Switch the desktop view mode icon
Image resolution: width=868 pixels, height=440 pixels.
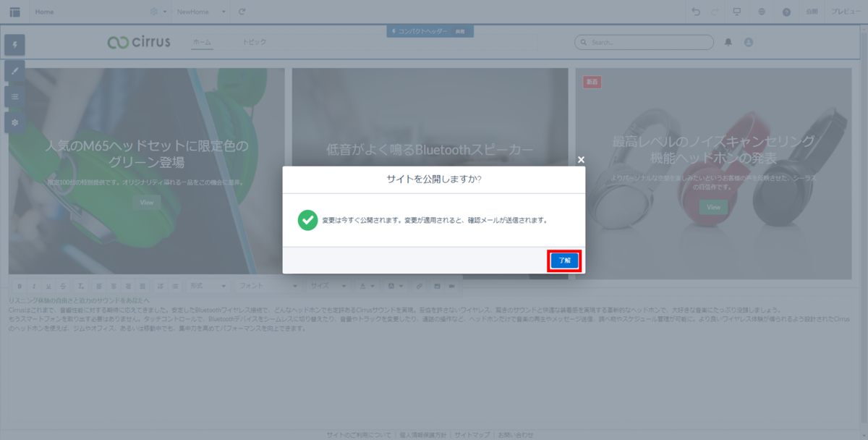point(737,12)
